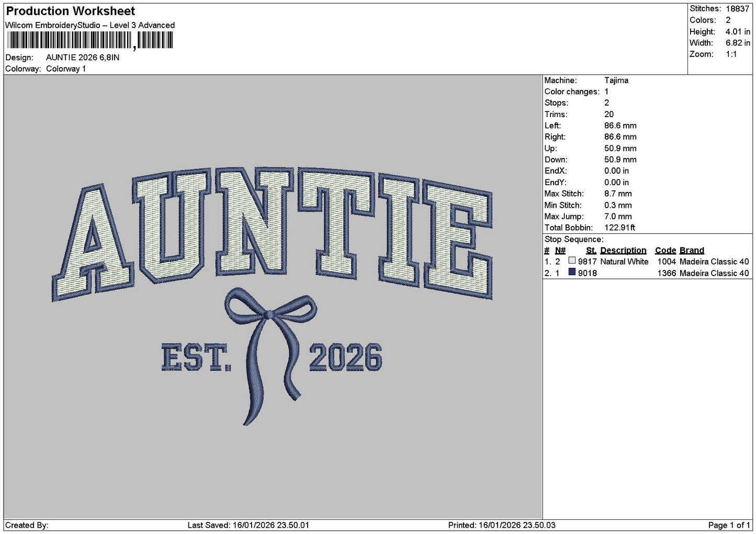Click the thread code 1366
This screenshot has width=756, height=534.
tap(667, 273)
